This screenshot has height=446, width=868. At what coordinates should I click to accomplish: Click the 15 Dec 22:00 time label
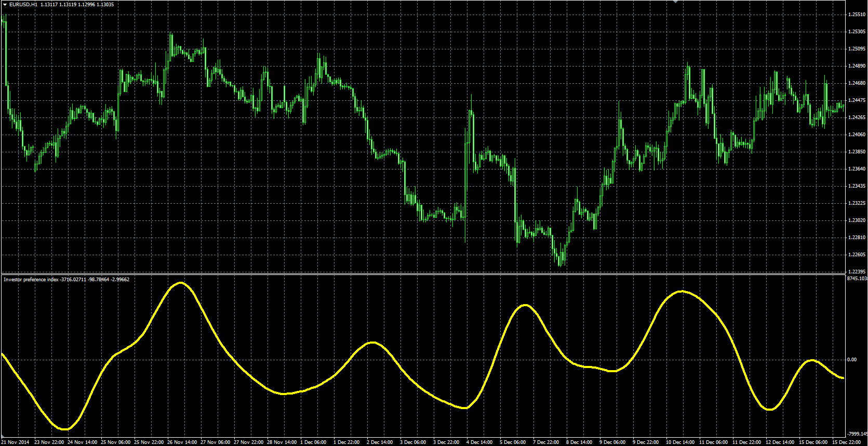847,442
